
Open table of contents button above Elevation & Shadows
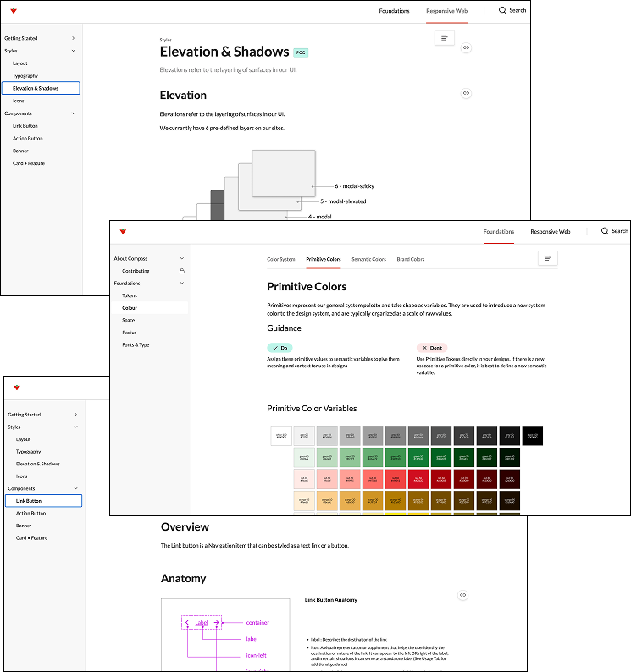[x=444, y=38]
